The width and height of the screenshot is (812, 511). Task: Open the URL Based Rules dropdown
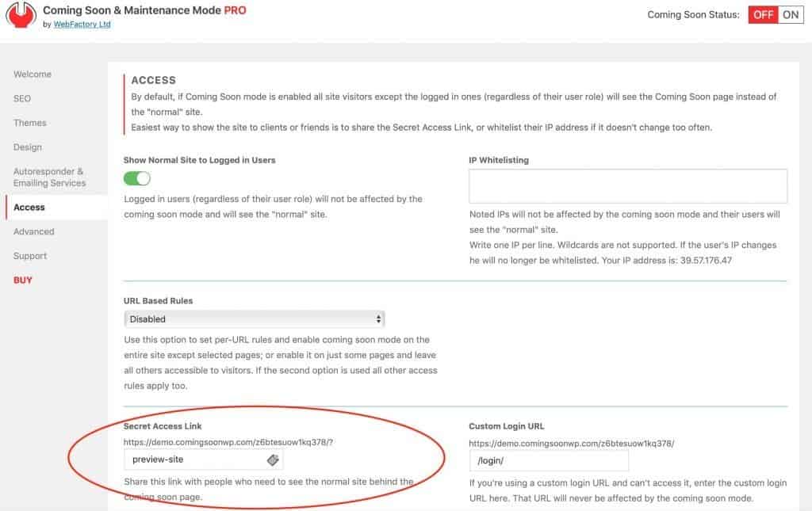255,319
